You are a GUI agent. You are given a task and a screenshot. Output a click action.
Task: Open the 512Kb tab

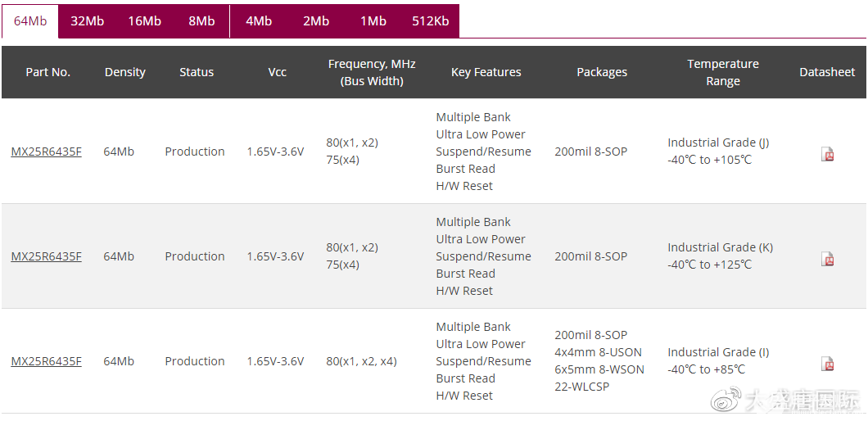click(431, 21)
